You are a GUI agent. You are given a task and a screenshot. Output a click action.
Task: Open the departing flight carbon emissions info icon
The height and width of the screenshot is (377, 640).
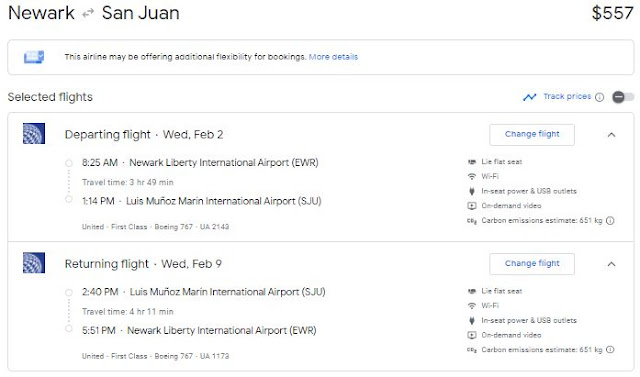[x=610, y=221]
